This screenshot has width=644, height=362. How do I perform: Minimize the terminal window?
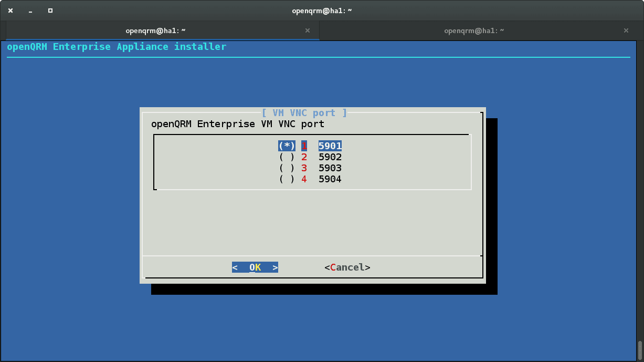(30, 10)
